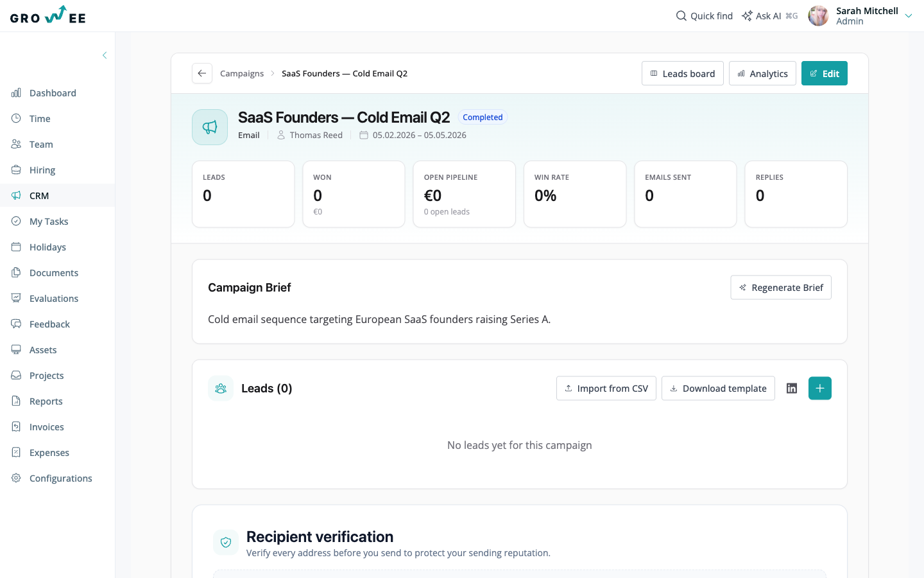Open the Projects menu item

coord(57,376)
